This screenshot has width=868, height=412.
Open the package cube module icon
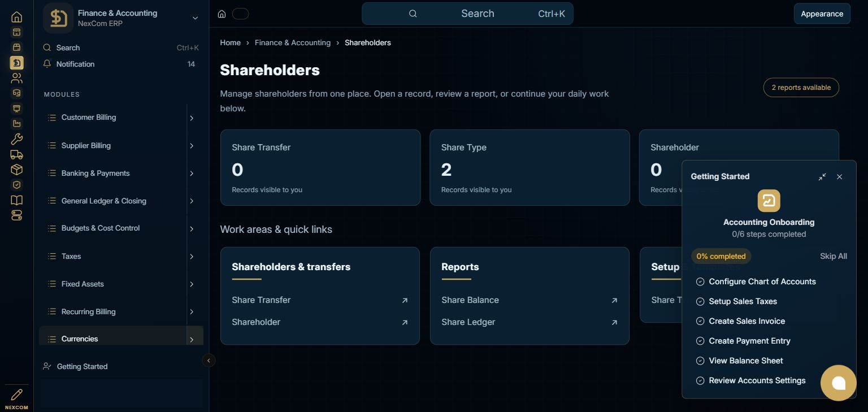click(x=17, y=170)
